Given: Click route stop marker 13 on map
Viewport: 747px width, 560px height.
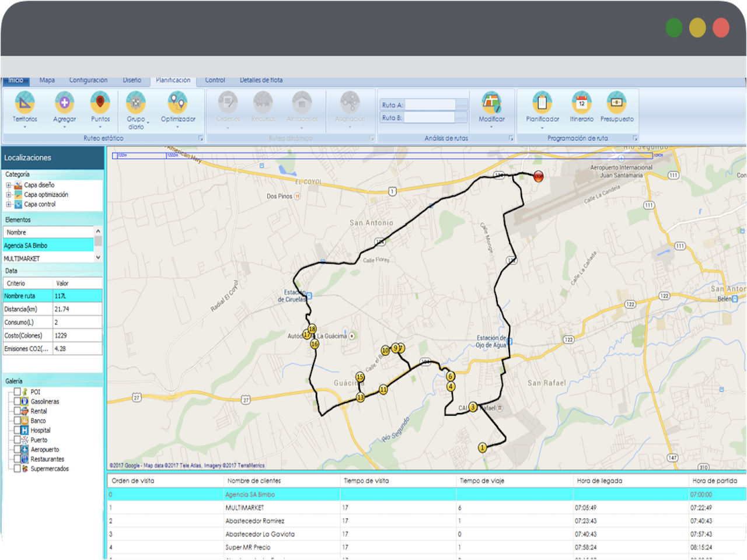Looking at the screenshot, I should coord(361,398).
